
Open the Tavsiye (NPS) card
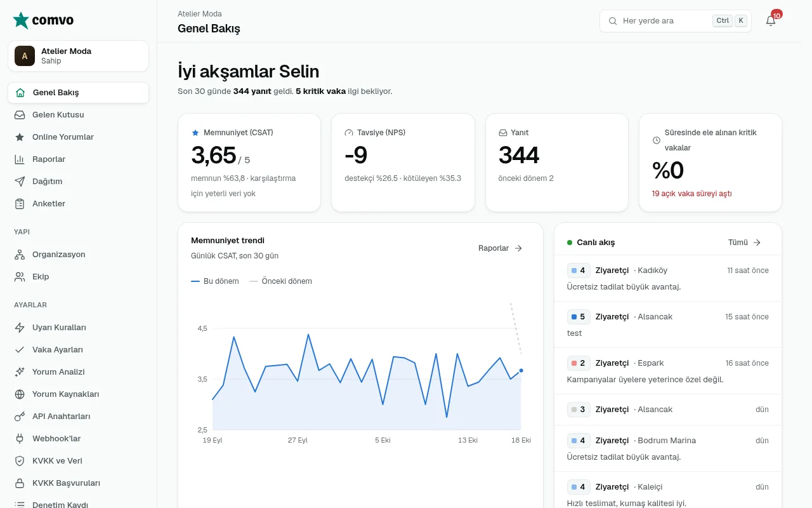pyautogui.click(x=403, y=163)
